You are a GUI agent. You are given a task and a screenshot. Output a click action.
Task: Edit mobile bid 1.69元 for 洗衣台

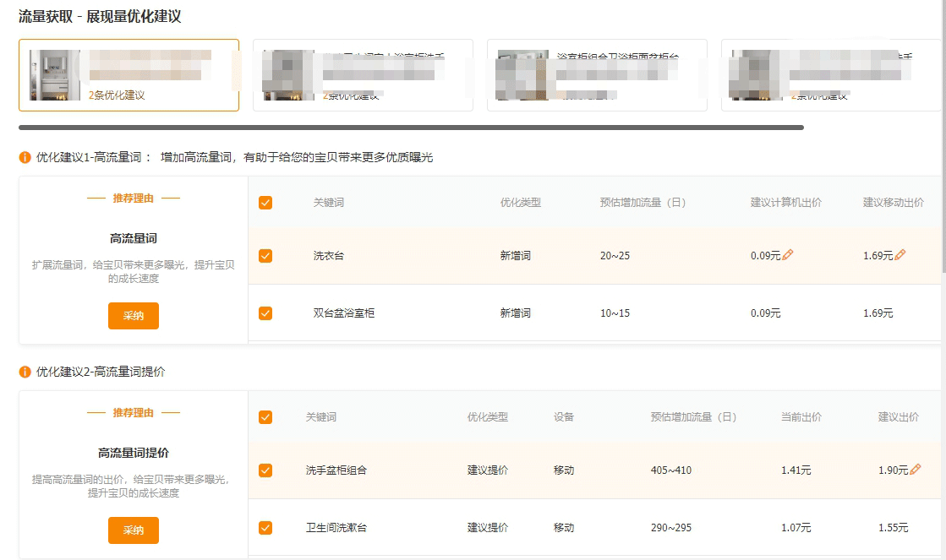coord(900,255)
